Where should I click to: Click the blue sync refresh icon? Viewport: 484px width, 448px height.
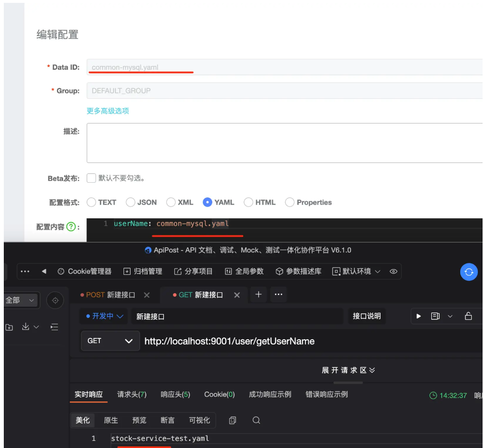coord(469,272)
